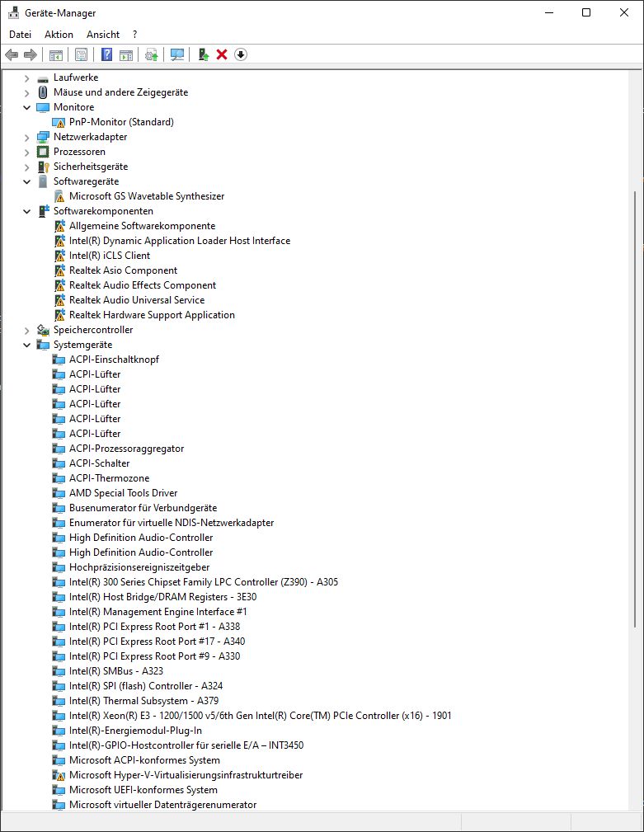The width and height of the screenshot is (644, 832).
Task: Select Intel(R) Thermal Subsystem - A379
Action: 143,702
